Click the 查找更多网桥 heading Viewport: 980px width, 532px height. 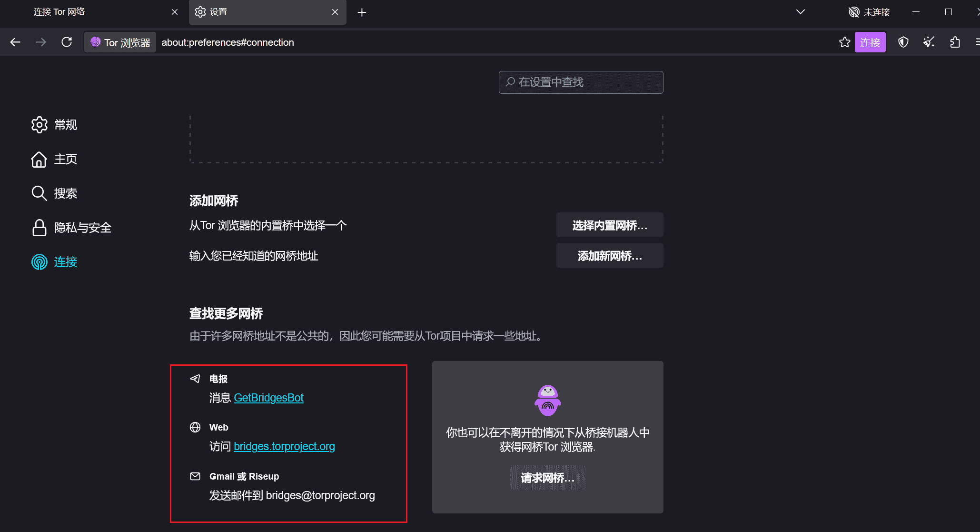[x=226, y=314]
